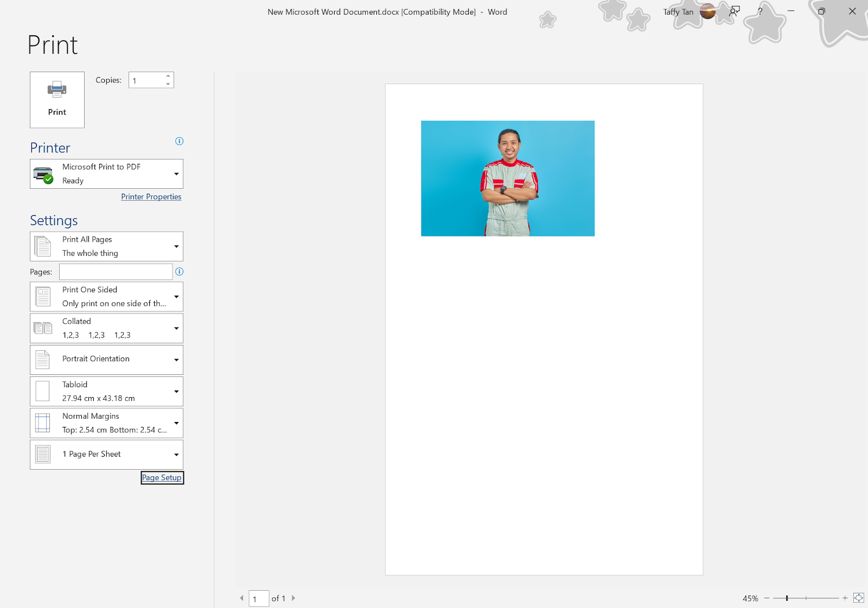The width and height of the screenshot is (868, 608).
Task: Open the Portrait Orientation dropdown
Action: pyautogui.click(x=106, y=360)
